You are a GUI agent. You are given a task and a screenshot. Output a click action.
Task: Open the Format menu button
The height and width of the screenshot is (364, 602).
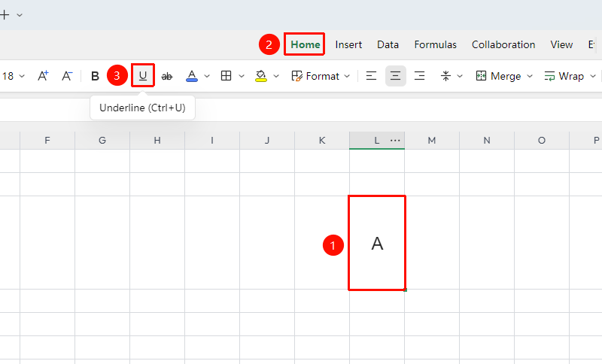point(321,76)
